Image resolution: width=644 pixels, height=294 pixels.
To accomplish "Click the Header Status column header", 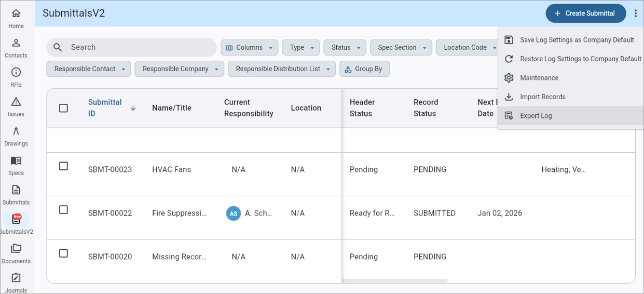I will point(362,108).
